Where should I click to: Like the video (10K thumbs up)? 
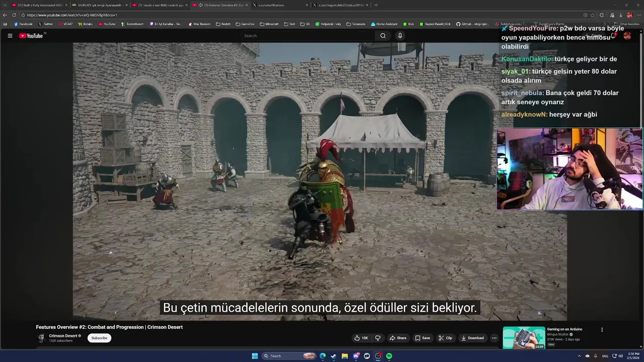click(361, 338)
